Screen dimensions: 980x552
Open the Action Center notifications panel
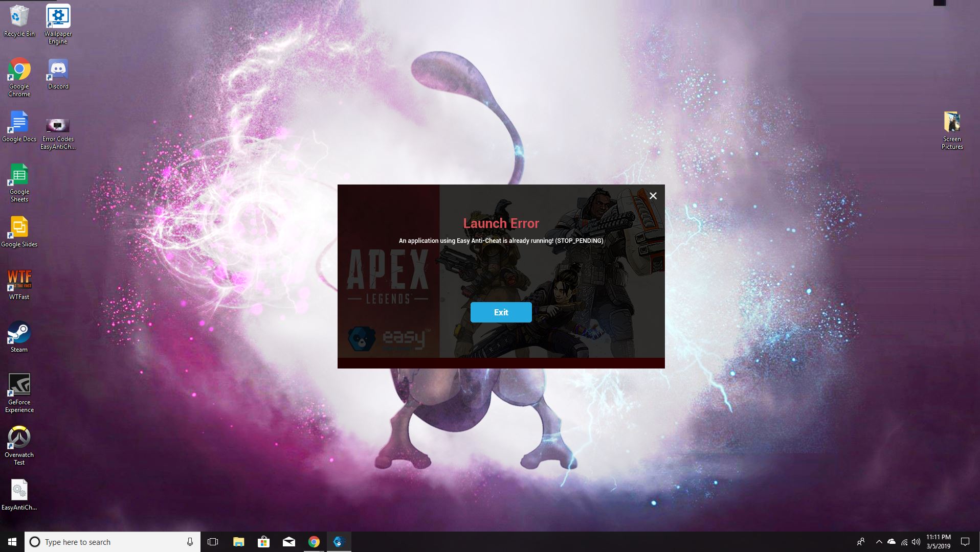click(x=965, y=542)
